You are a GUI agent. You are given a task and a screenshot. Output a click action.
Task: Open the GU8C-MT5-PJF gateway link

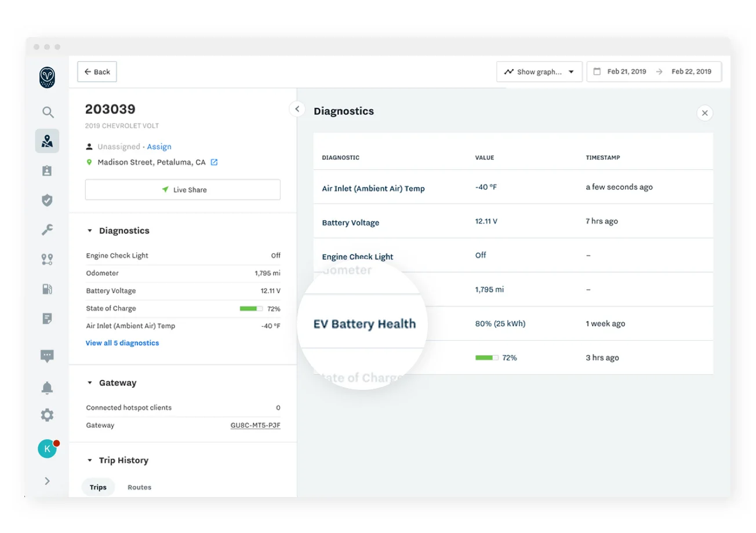(256, 425)
